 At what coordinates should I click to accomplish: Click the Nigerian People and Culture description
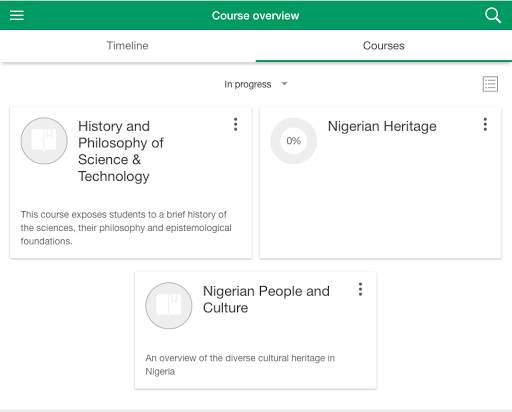pos(240,365)
